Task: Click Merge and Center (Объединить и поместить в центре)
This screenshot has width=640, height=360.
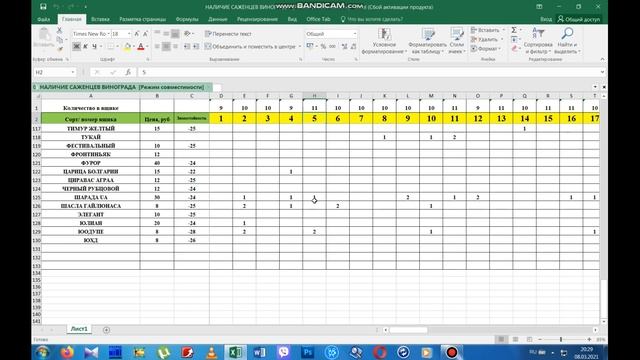Action: coord(250,47)
